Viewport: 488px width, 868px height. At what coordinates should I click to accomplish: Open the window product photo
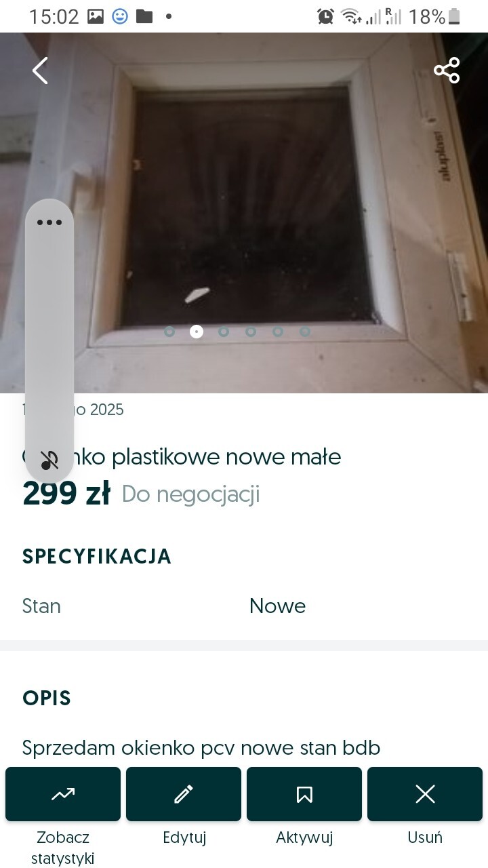244,213
